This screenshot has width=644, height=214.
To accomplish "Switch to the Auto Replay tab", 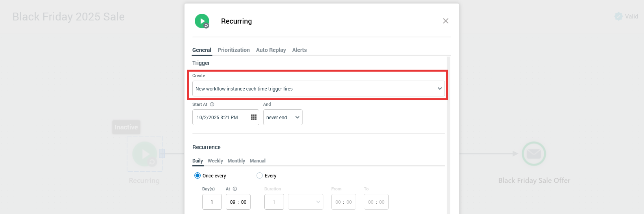I will (x=271, y=50).
